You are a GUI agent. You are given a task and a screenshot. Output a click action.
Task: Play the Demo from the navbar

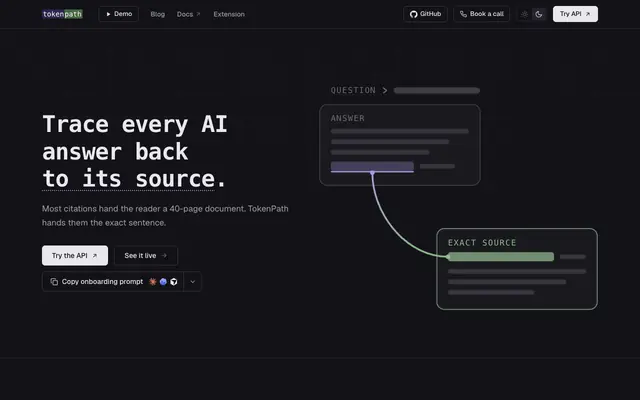[119, 14]
